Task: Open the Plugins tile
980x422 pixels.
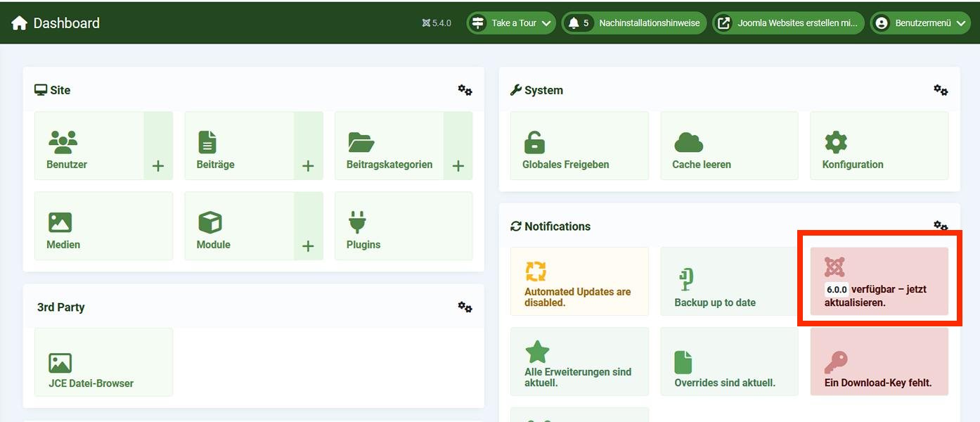Action: click(403, 226)
